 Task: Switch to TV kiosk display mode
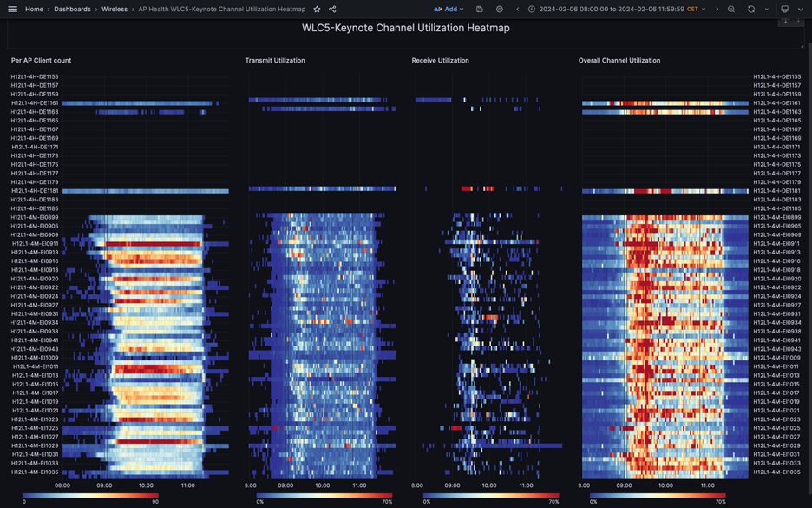click(x=785, y=10)
